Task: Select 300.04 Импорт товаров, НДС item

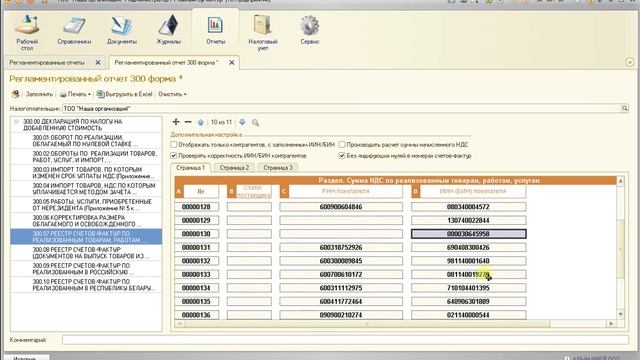Action: [x=86, y=189]
